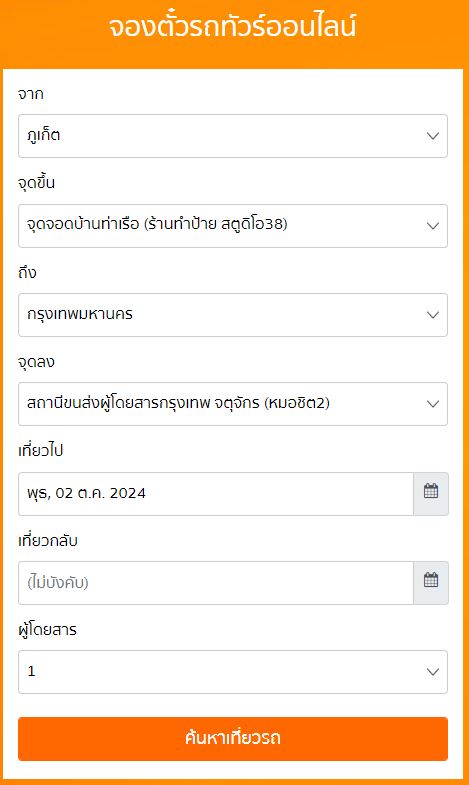Image resolution: width=469 pixels, height=785 pixels.
Task: Click the เที่ยวไป field label
Action: [x=41, y=451]
